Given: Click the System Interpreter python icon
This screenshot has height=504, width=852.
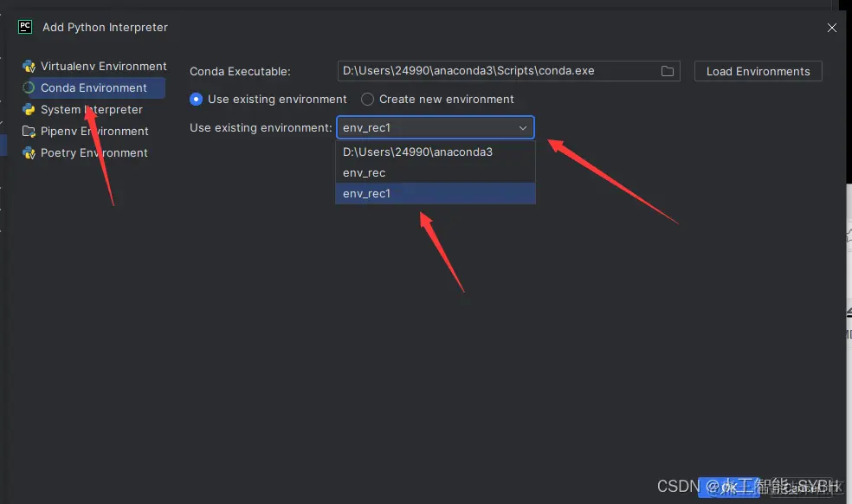Looking at the screenshot, I should (29, 109).
